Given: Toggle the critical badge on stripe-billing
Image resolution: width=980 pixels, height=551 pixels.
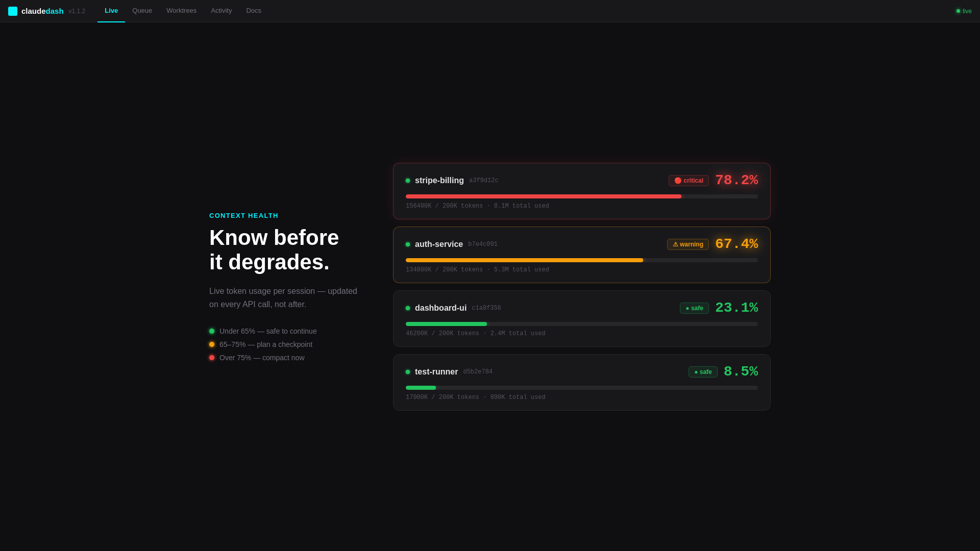Looking at the screenshot, I should point(688,181).
